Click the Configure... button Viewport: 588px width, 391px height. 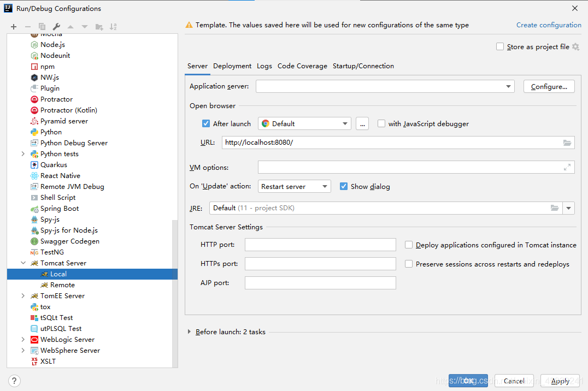tap(549, 87)
